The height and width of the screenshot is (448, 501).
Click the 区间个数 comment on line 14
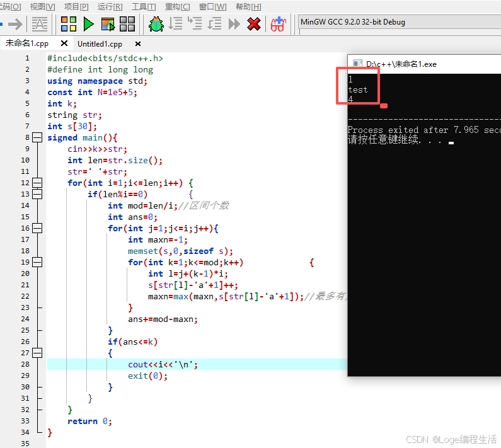[x=203, y=205]
